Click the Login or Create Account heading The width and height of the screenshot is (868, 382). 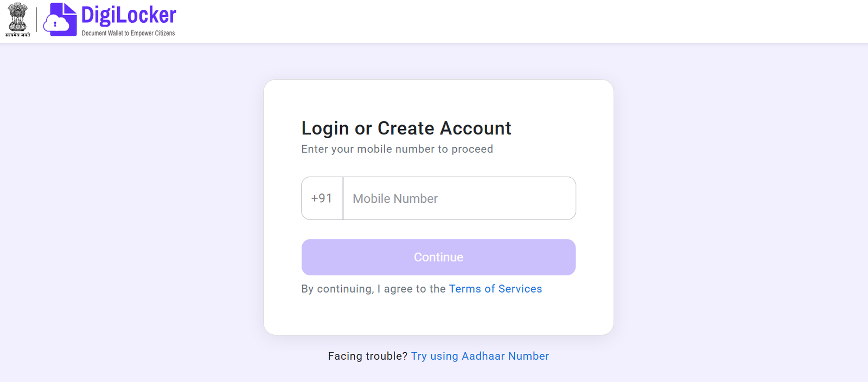point(406,128)
